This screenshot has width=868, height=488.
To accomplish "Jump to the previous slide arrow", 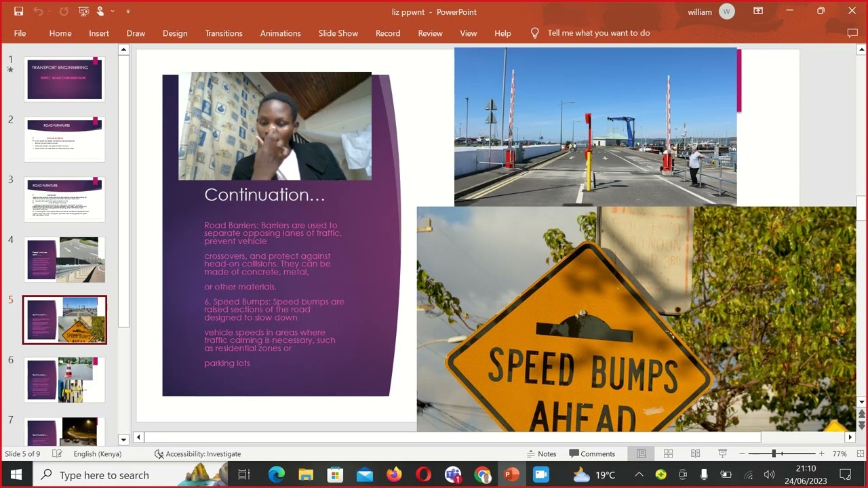I will (862, 414).
